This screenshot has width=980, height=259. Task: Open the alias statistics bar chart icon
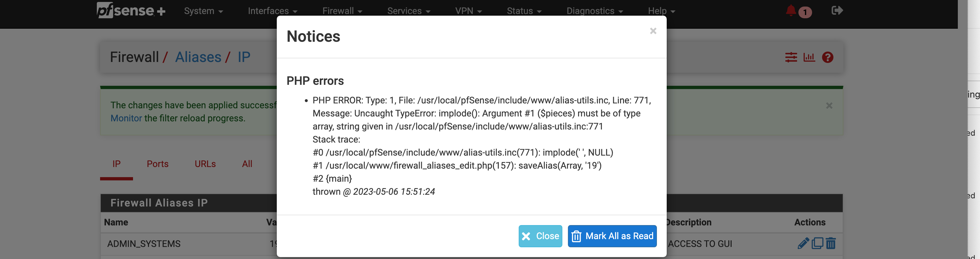809,57
